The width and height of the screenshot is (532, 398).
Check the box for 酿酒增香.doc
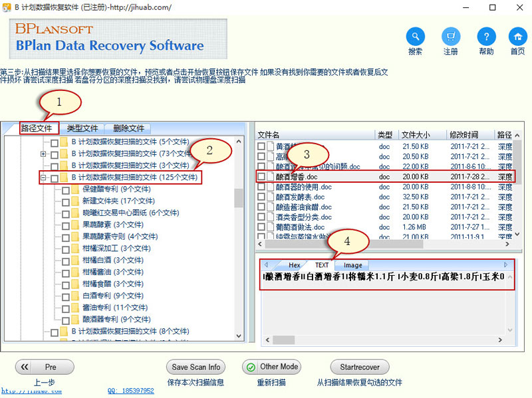tap(261, 177)
